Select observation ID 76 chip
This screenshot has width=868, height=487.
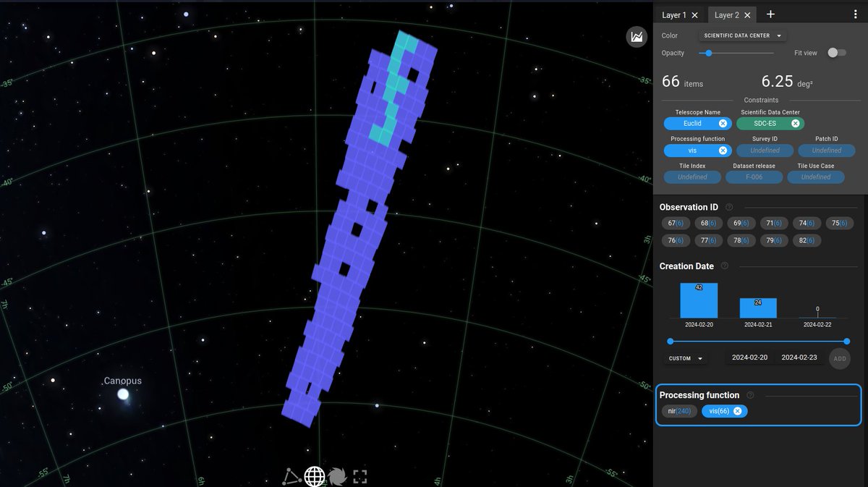tap(676, 241)
